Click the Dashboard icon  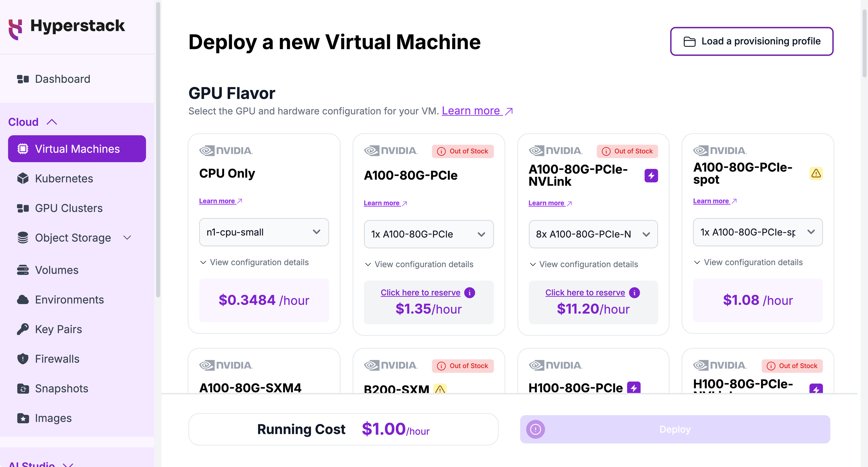pyautogui.click(x=23, y=79)
